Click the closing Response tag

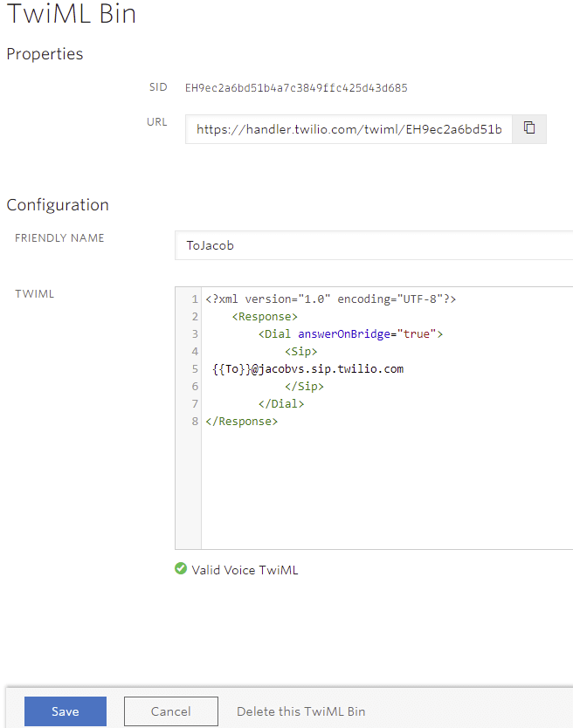pyautogui.click(x=242, y=421)
